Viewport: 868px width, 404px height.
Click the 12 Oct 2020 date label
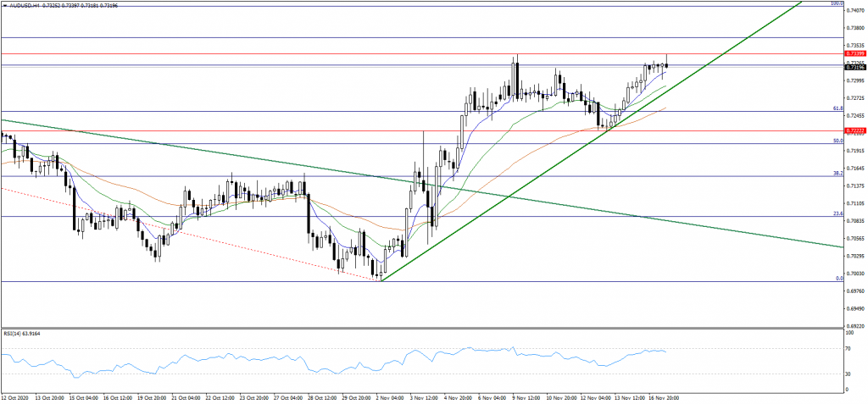click(17, 396)
